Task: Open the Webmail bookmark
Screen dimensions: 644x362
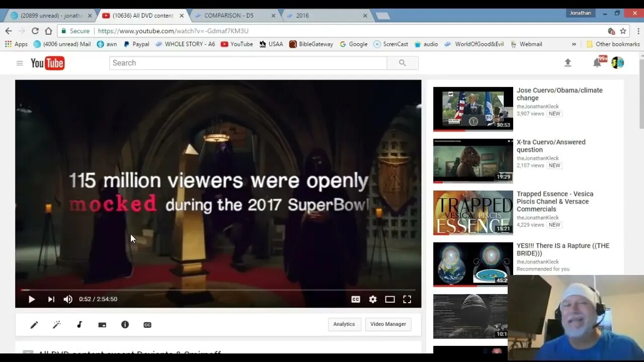Action: point(526,44)
